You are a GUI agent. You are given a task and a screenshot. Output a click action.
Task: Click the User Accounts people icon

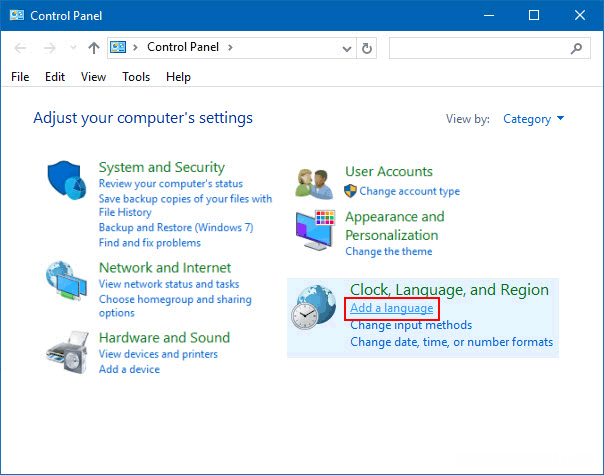click(x=314, y=184)
